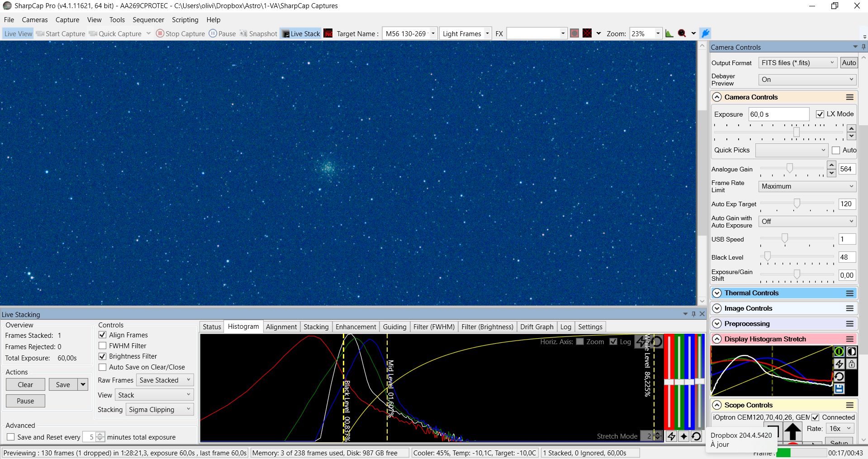The height and width of the screenshot is (459, 868).
Task: Click the lock icon in Display Histogram Stretch
Action: click(852, 364)
